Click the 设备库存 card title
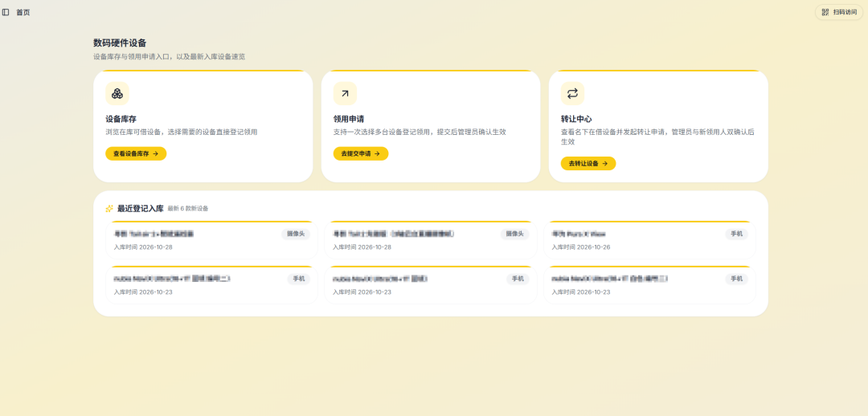Viewport: 868px width, 416px height. (121, 119)
